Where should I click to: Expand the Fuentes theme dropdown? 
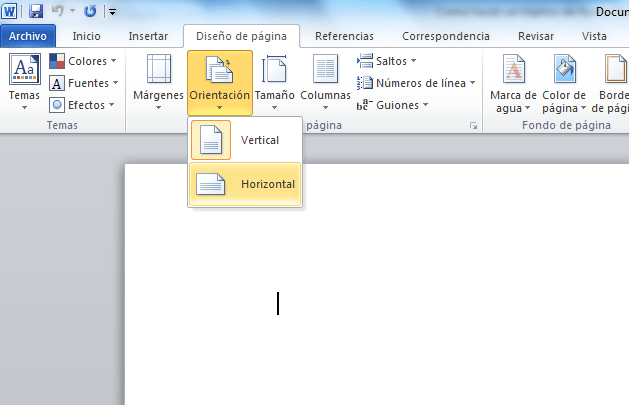116,83
